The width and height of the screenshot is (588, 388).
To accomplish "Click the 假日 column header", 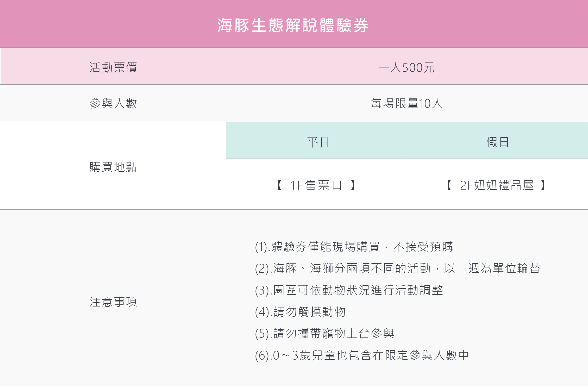I will [x=497, y=140].
